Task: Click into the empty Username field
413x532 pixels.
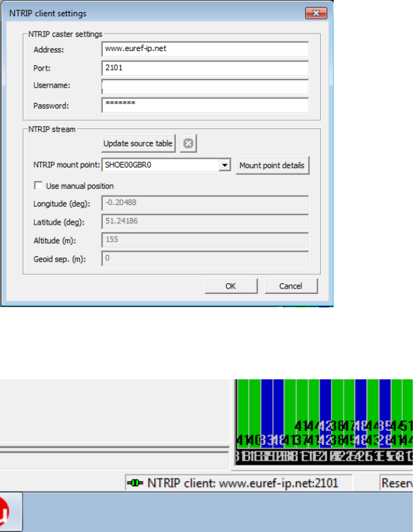Action: (205, 87)
